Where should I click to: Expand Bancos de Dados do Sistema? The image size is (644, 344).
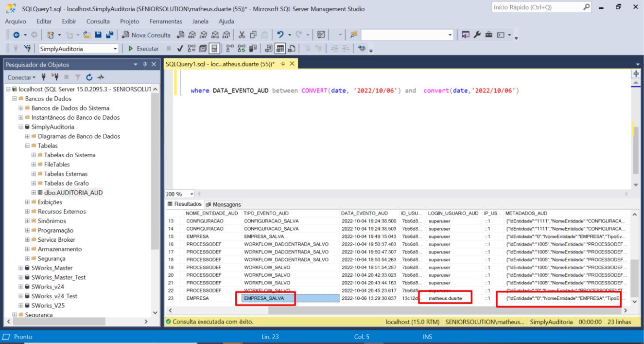(x=21, y=108)
